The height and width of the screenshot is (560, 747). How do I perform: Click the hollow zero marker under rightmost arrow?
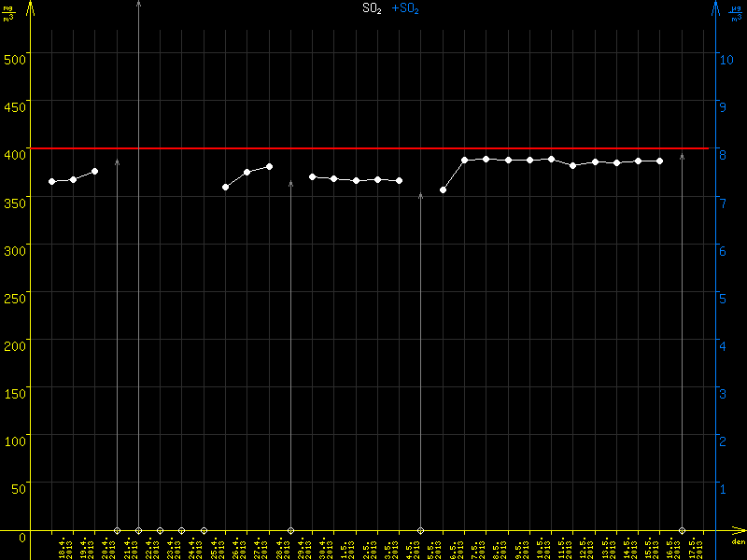[682, 530]
